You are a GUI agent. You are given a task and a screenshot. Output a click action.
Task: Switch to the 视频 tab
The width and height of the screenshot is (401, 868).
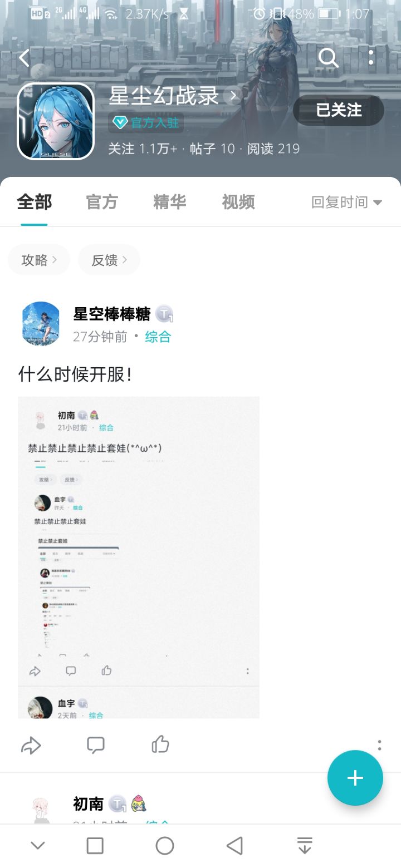238,202
